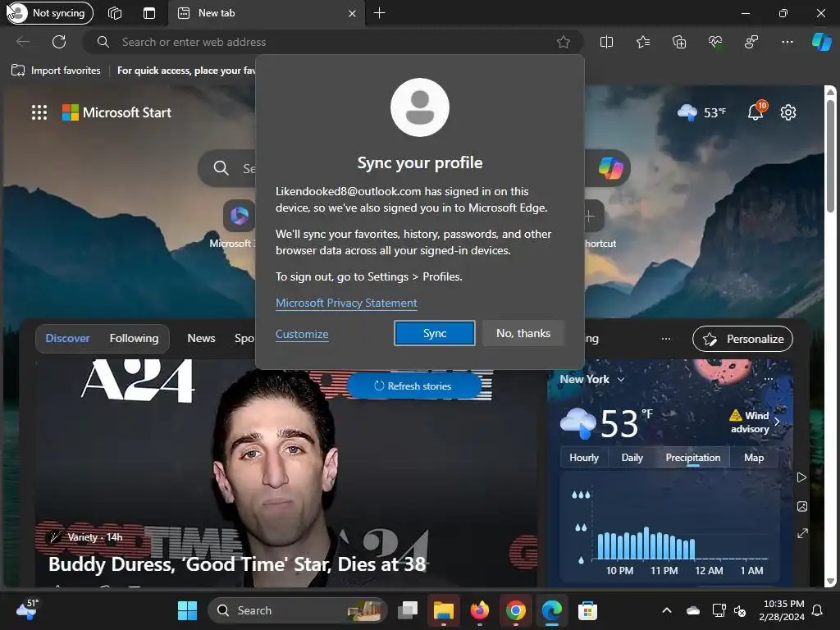840x630 pixels.
Task: Open Copilot sidebar icon
Action: click(821, 42)
